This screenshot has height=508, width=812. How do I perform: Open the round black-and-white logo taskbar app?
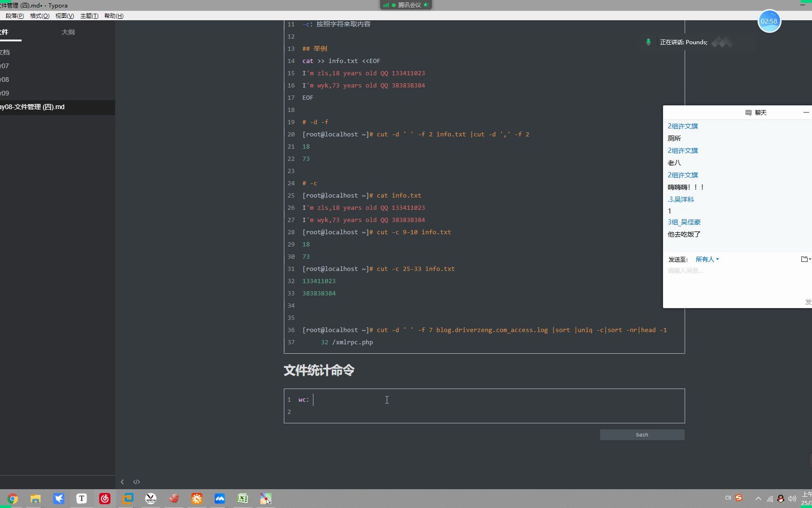151,499
